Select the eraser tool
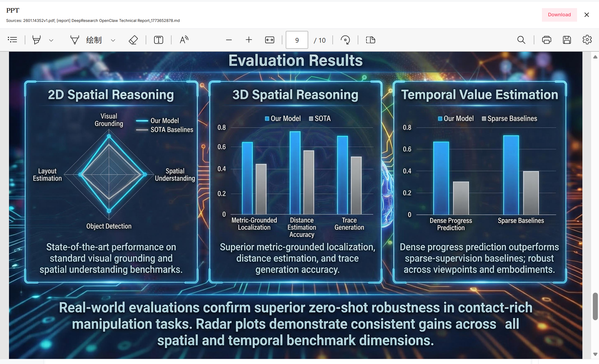Viewport: 599px width, 364px height. (x=133, y=40)
